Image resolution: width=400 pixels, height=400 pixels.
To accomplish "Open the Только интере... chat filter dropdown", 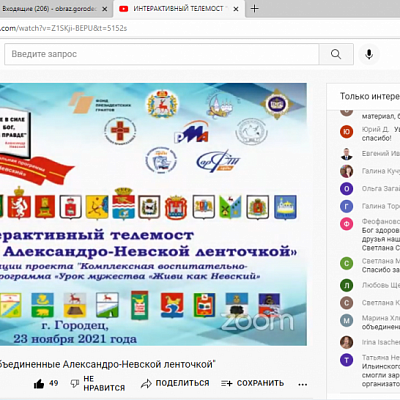I will (369, 96).
